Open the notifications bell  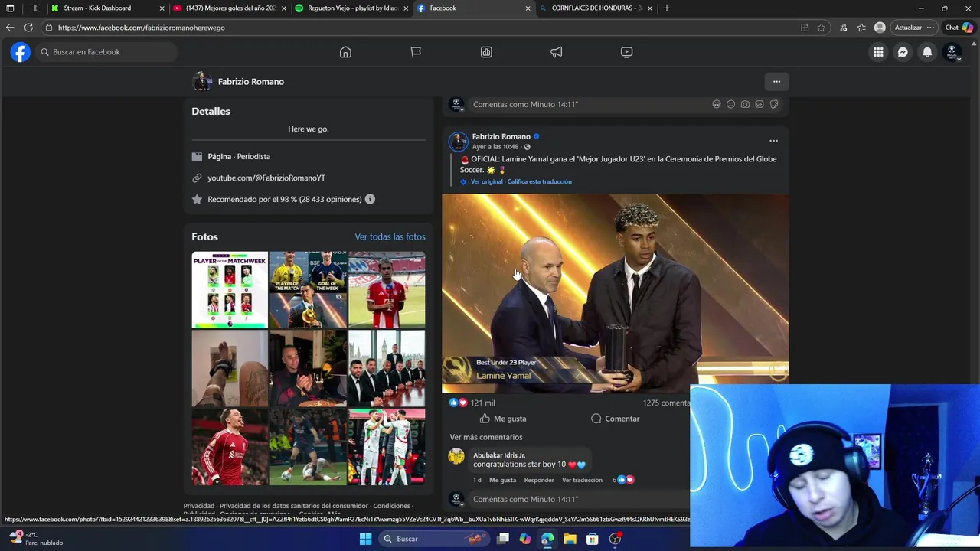click(x=927, y=52)
